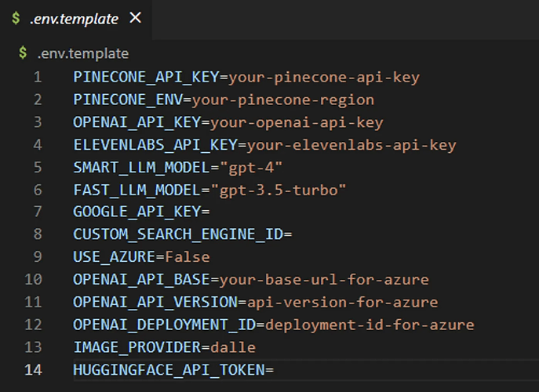539x392 pixels.
Task: Click line number 14 in the gutter
Action: coord(34,369)
